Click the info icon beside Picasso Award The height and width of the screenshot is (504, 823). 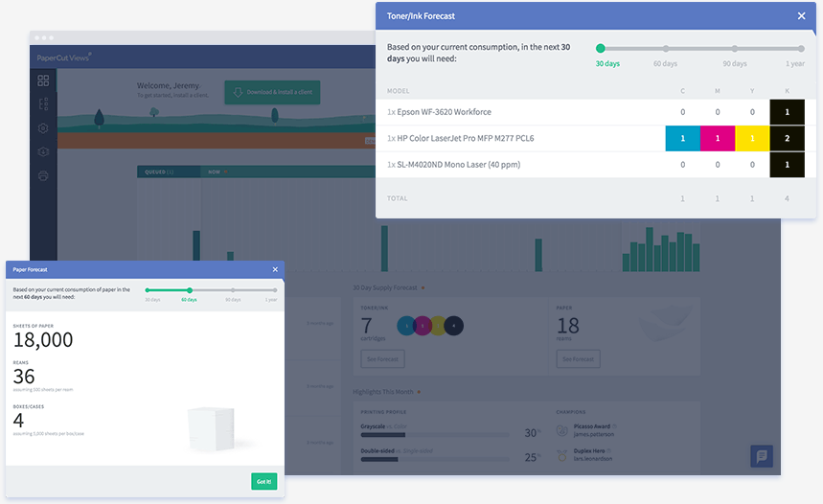tap(615, 426)
